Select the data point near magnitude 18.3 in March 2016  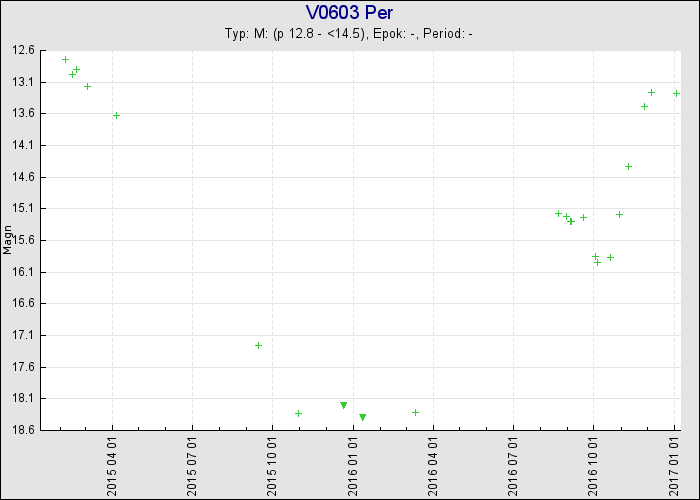click(415, 412)
